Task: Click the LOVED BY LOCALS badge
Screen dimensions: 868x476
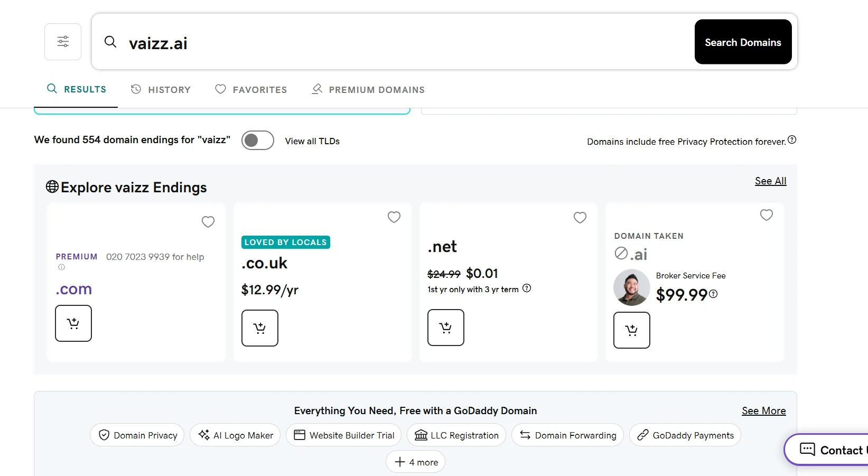Action: [x=286, y=242]
